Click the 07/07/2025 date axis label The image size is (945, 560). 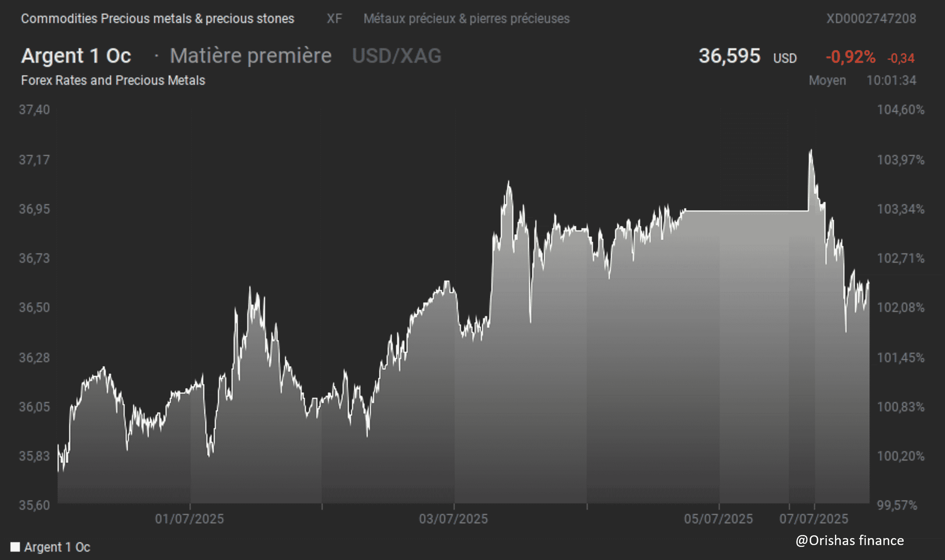(814, 519)
